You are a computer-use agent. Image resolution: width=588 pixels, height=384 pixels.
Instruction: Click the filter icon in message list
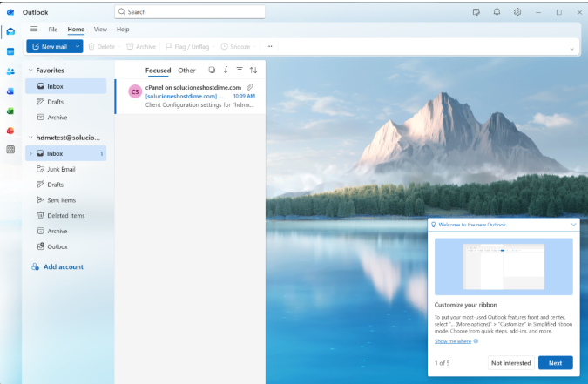240,70
